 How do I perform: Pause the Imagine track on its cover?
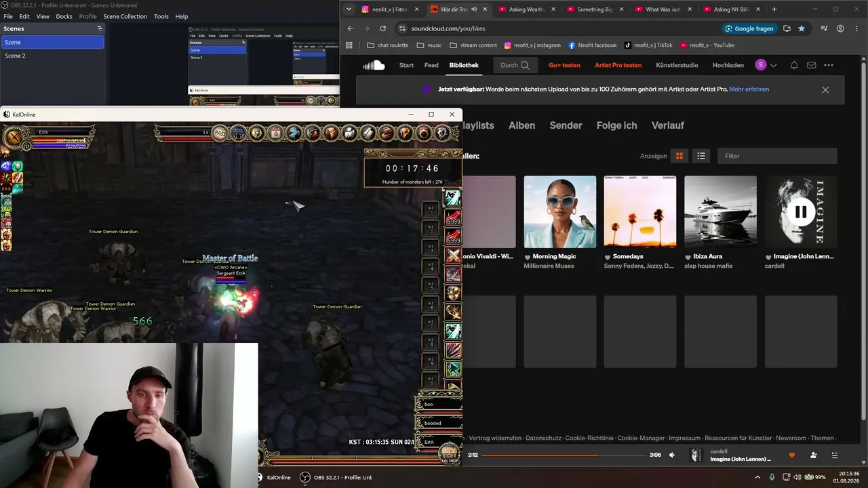(x=801, y=211)
